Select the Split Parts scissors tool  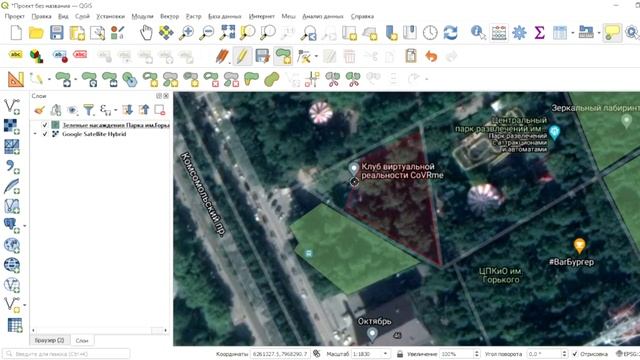tap(353, 79)
